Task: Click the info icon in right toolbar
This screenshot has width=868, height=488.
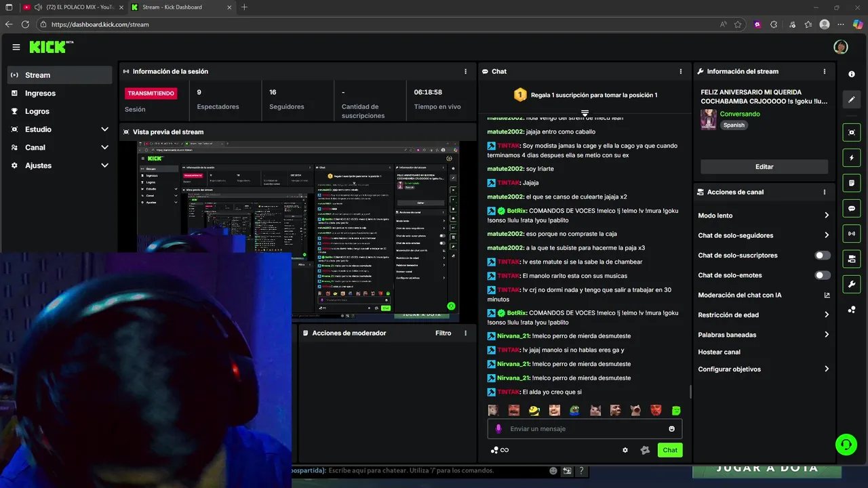Action: (x=852, y=74)
